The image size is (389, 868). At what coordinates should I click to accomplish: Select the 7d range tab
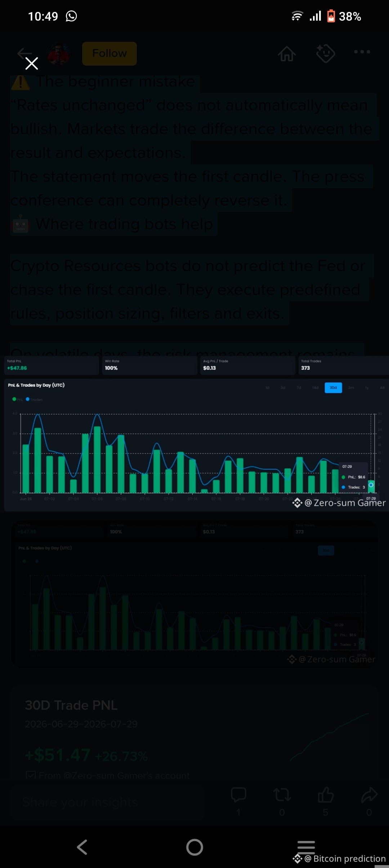(x=299, y=387)
